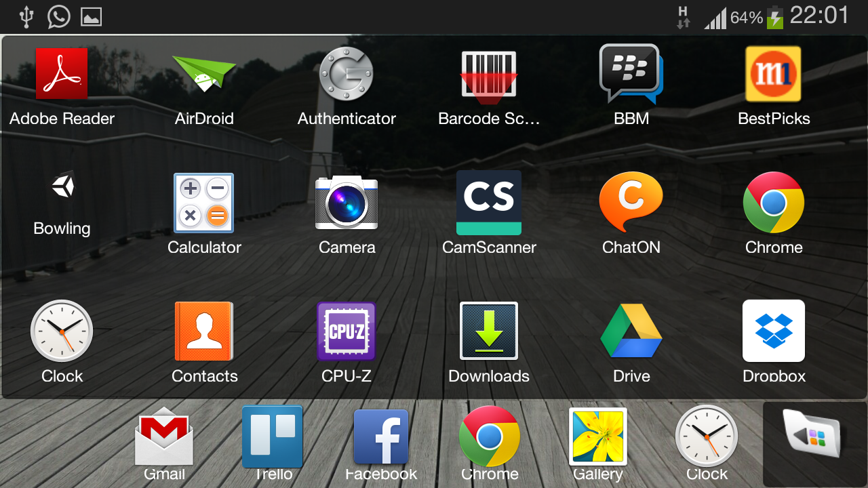The height and width of the screenshot is (488, 868).
Task: Open BBM messenger
Action: pyautogui.click(x=631, y=74)
